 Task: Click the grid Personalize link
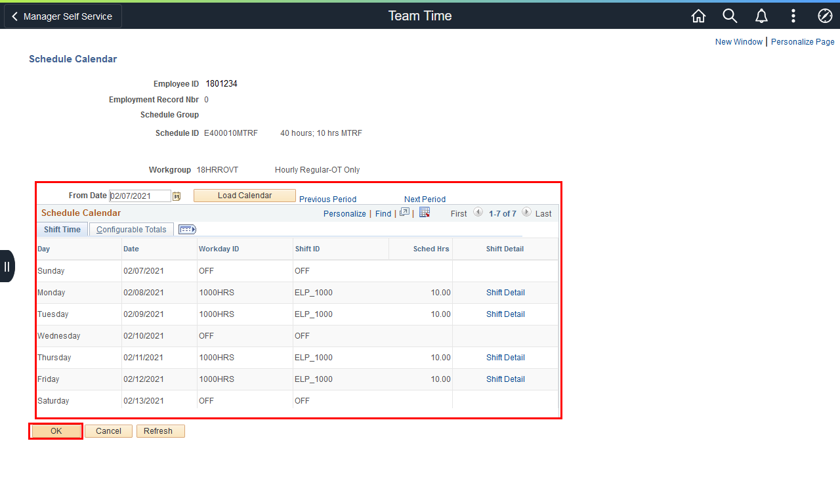345,214
